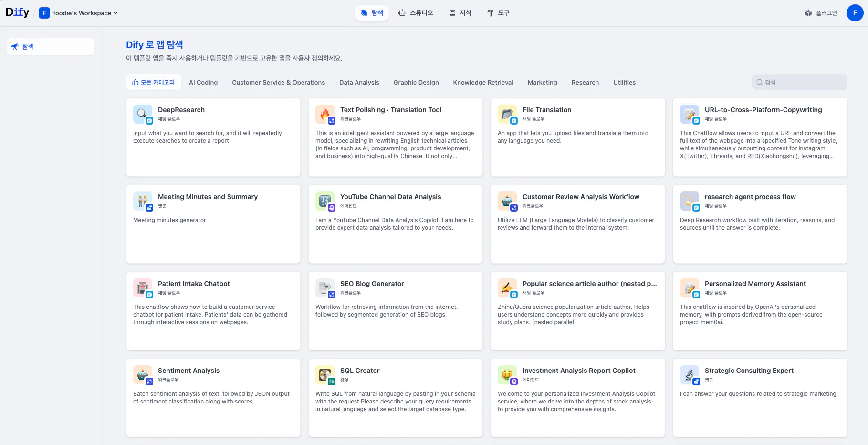Open Text Polishing · Translation Tool title
This screenshot has height=445, width=868.
(x=391, y=110)
